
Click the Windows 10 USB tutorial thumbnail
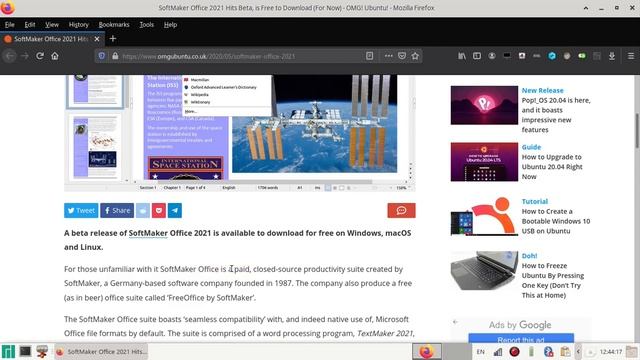[x=484, y=216]
